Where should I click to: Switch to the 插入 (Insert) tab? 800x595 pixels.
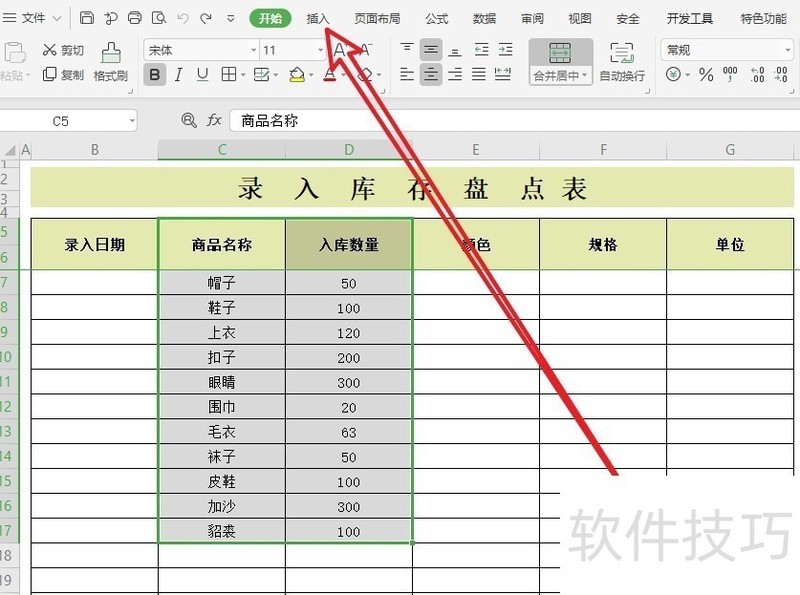click(318, 19)
